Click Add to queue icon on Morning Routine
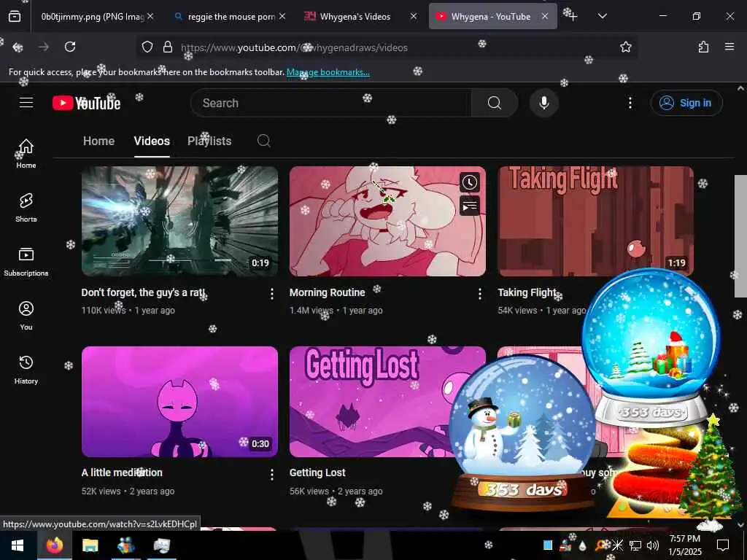The image size is (747, 560). click(469, 206)
